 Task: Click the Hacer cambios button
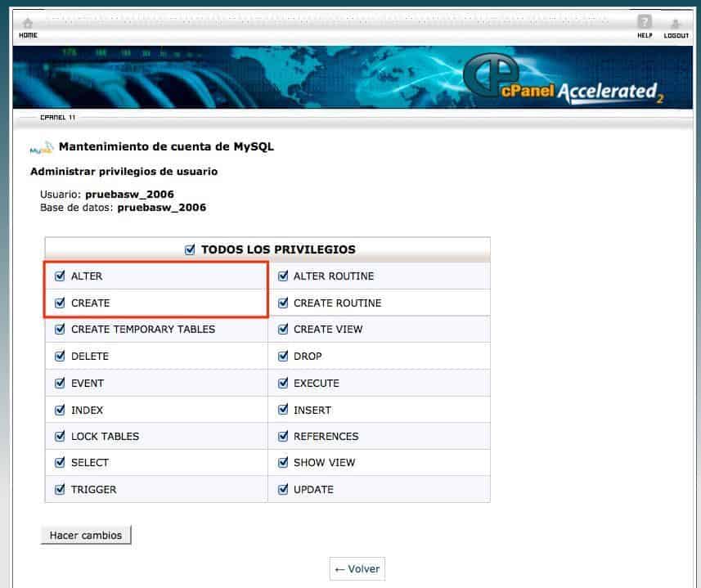[x=85, y=534]
